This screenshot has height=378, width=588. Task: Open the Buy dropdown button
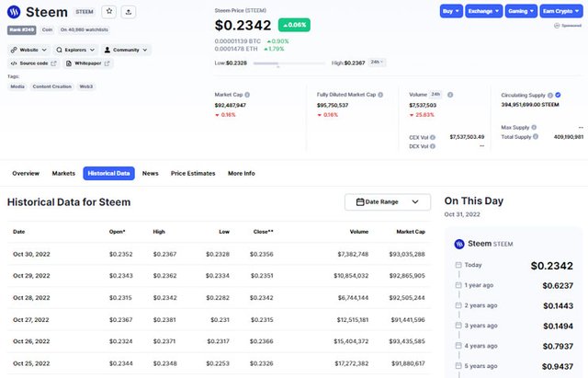[x=451, y=11]
